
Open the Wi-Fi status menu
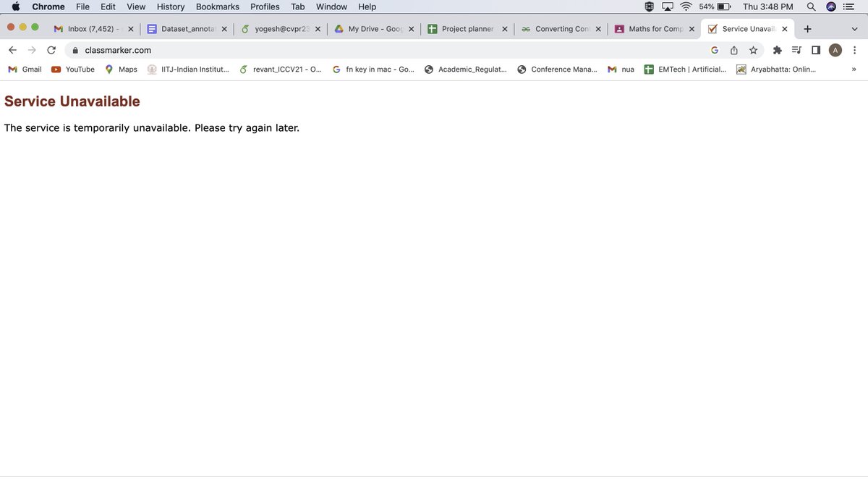click(686, 7)
